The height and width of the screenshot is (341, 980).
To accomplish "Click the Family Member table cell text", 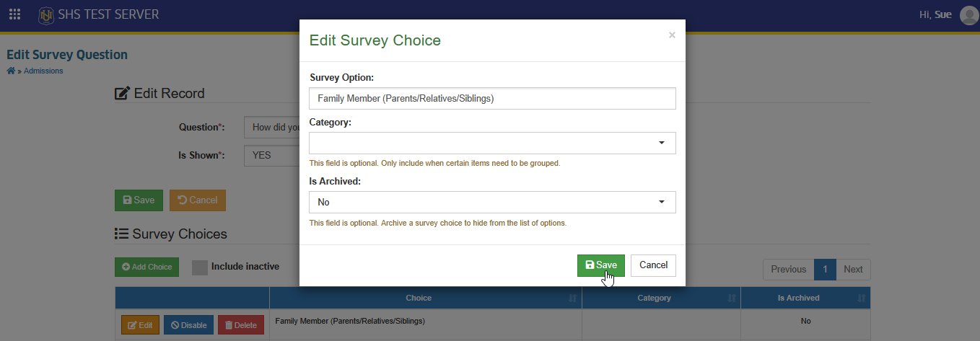I will [350, 321].
